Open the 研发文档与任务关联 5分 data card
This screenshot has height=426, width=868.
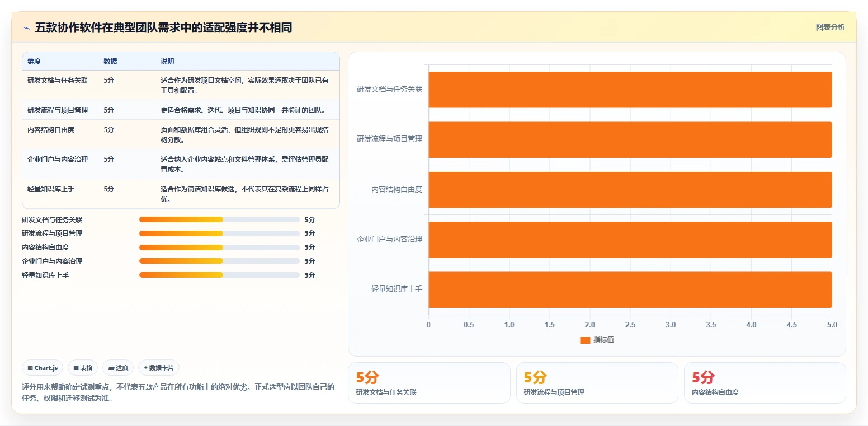point(429,383)
